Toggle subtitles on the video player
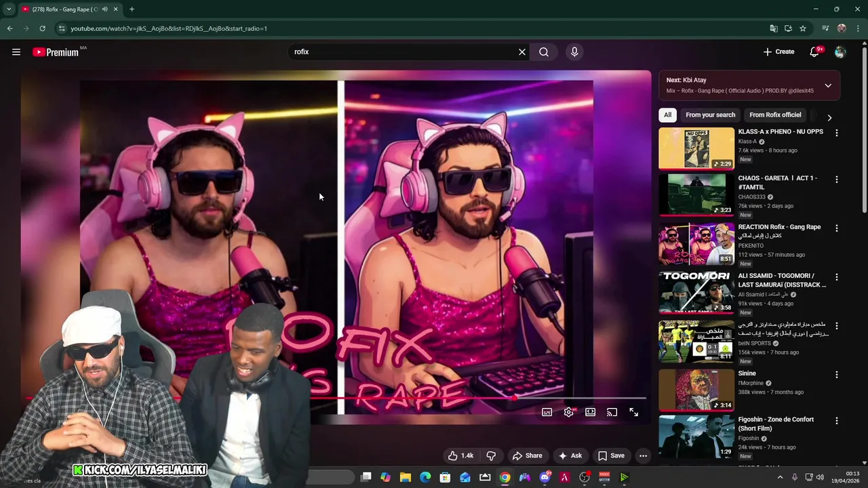The height and width of the screenshot is (488, 868). coord(547,412)
